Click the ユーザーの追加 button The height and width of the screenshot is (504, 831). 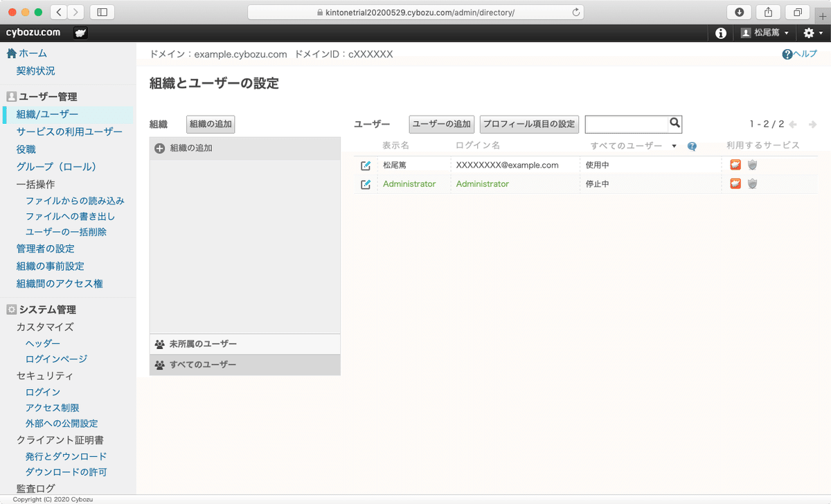[441, 123]
